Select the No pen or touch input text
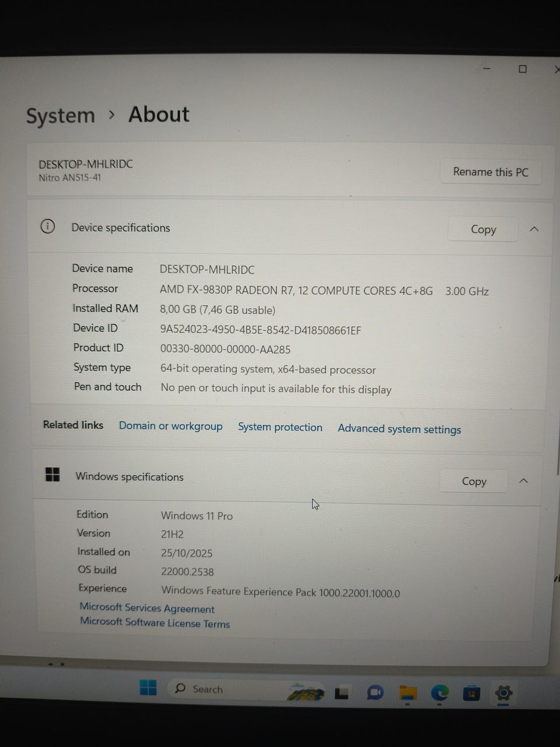Image resolution: width=560 pixels, height=747 pixels. pos(276,389)
